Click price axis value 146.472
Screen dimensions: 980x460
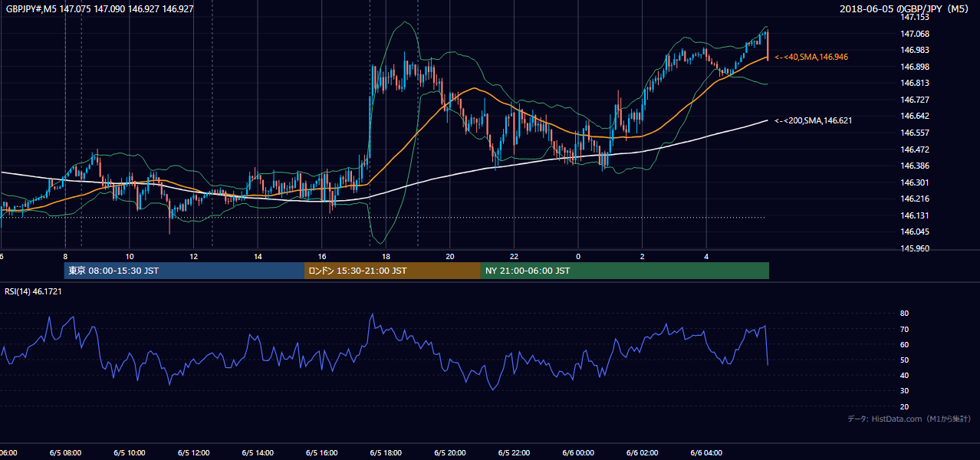(x=916, y=149)
